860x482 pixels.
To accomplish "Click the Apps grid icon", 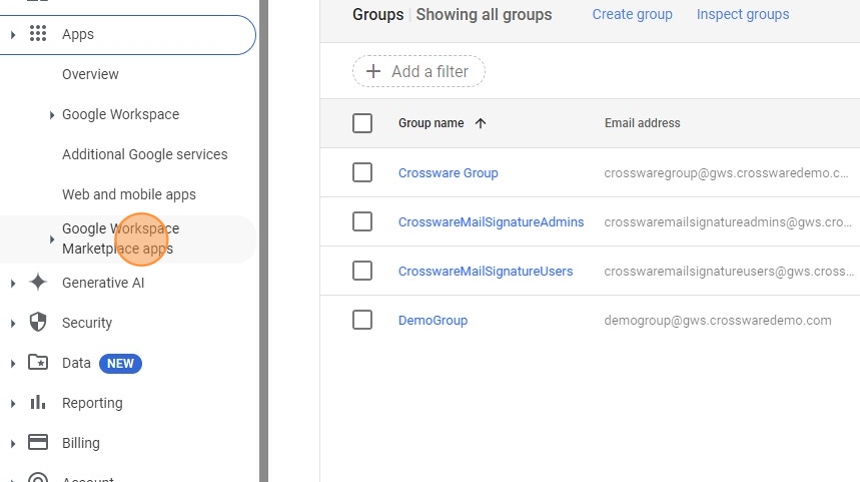I will (x=38, y=34).
